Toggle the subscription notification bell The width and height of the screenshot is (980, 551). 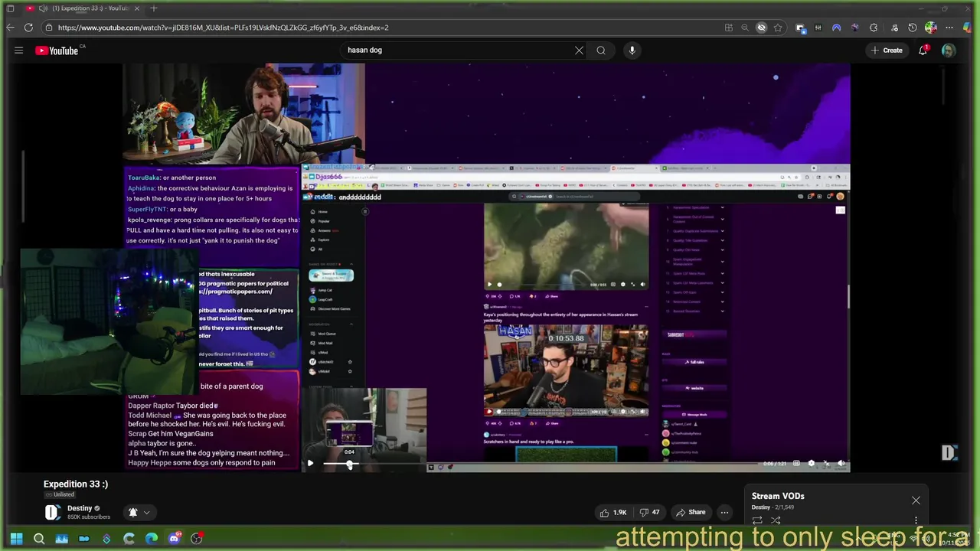click(132, 513)
